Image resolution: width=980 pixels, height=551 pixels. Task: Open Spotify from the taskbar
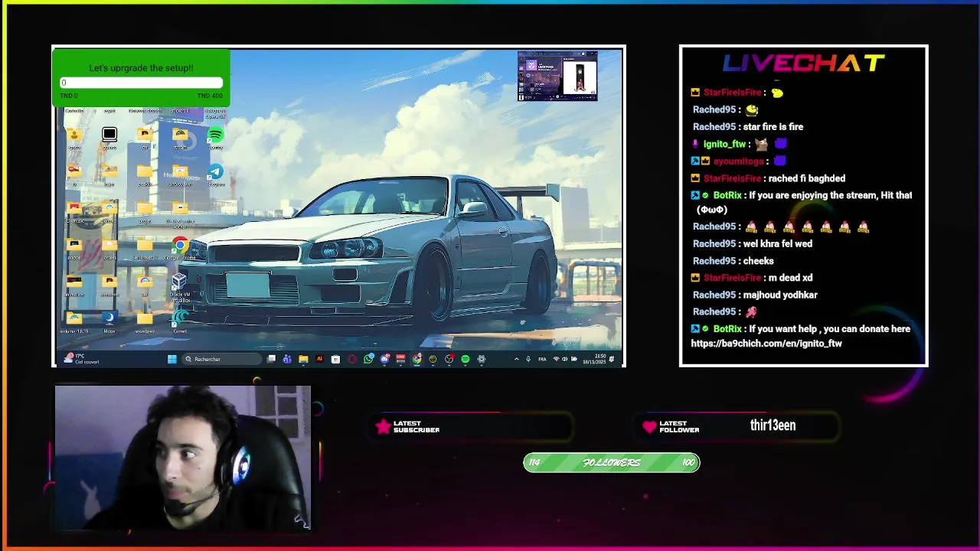465,359
